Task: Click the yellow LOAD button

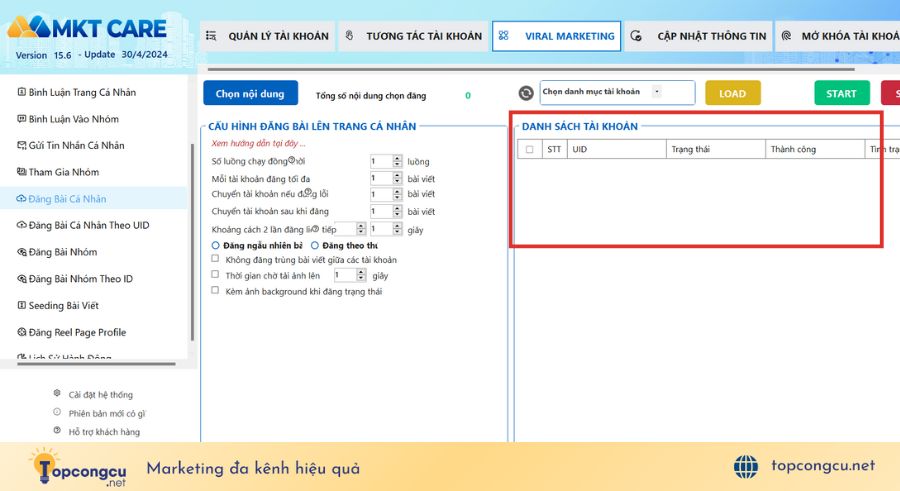Action: click(733, 93)
